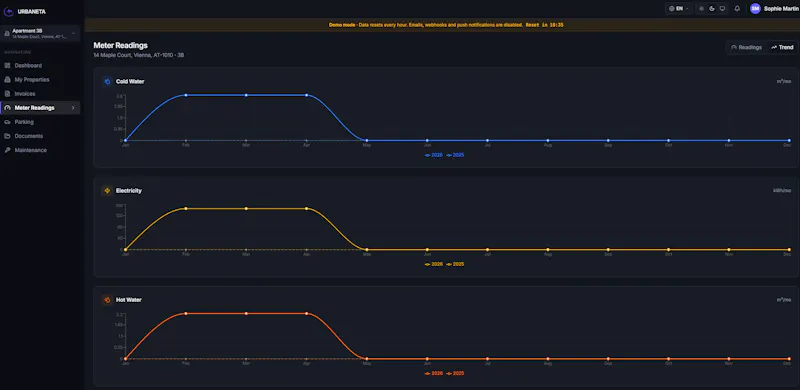Click Aug axis label in Cold Water chart
Viewport: 800px width, 390px height.
[547, 145]
